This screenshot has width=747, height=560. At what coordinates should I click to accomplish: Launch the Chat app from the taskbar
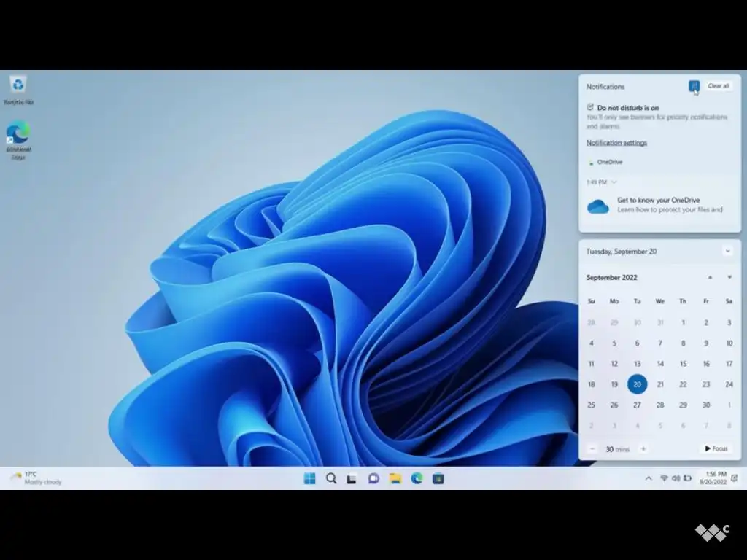click(373, 478)
